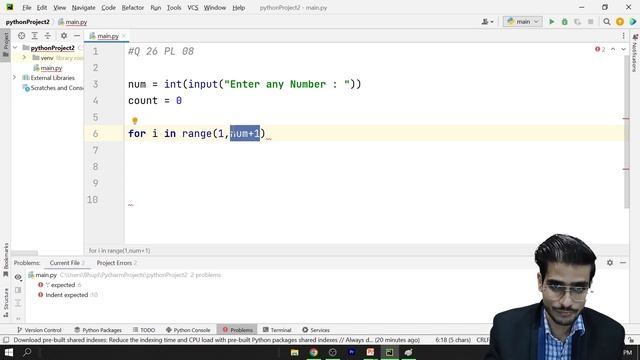Toggle problems eye view options
The height and width of the screenshot is (360, 640).
click(18, 277)
